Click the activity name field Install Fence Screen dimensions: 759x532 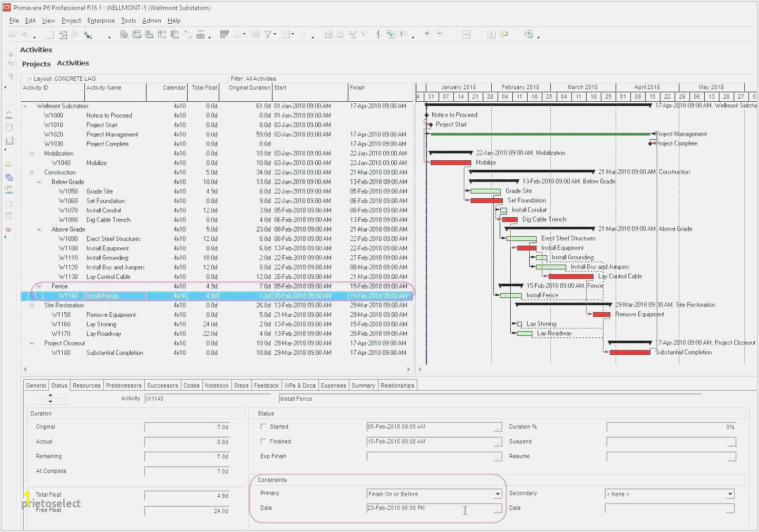coord(490,399)
